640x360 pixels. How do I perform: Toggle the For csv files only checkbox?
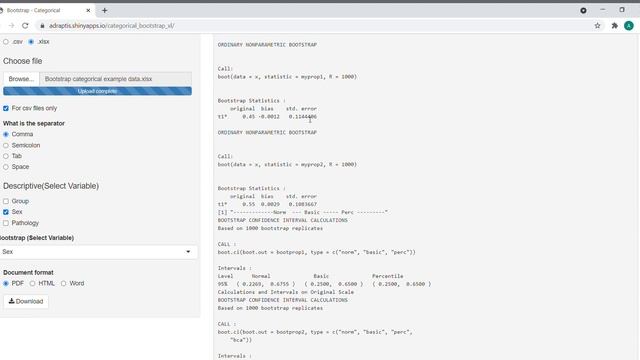click(x=6, y=108)
